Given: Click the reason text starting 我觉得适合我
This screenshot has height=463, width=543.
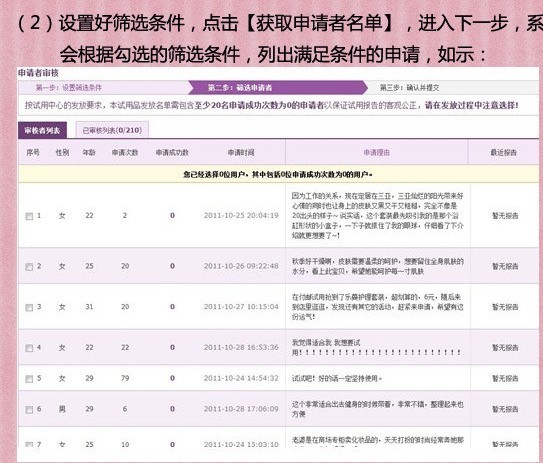Looking at the screenshot, I should click(376, 347).
